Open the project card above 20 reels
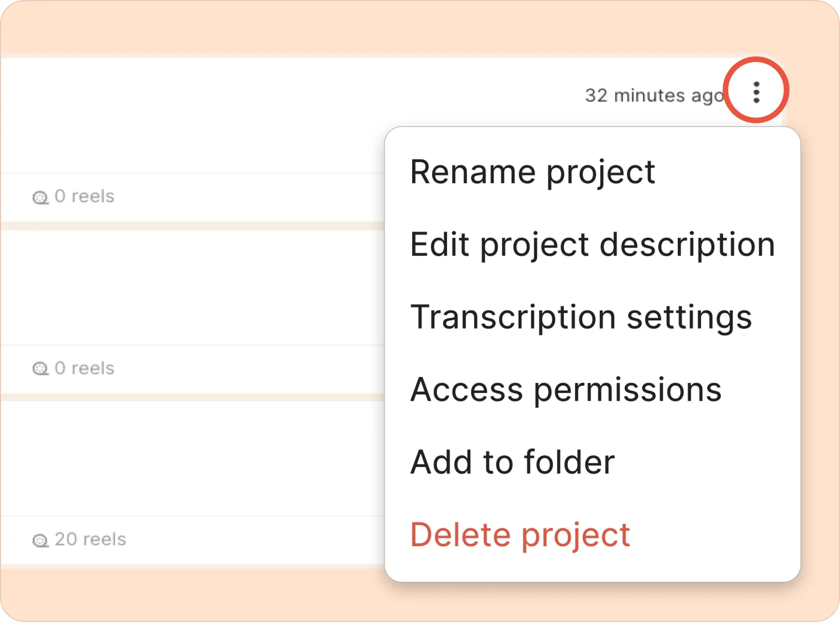 [194, 459]
